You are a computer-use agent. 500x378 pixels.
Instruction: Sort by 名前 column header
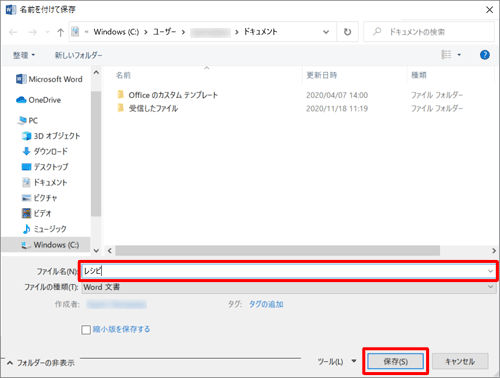[x=123, y=75]
